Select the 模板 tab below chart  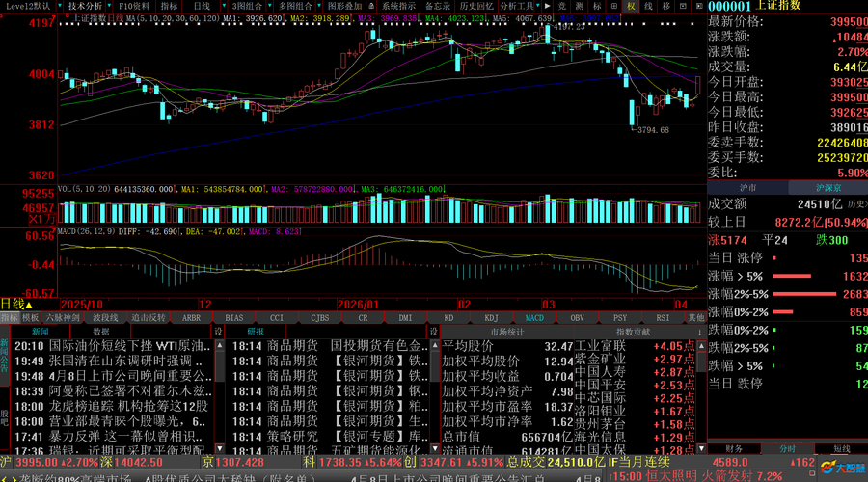[31, 318]
